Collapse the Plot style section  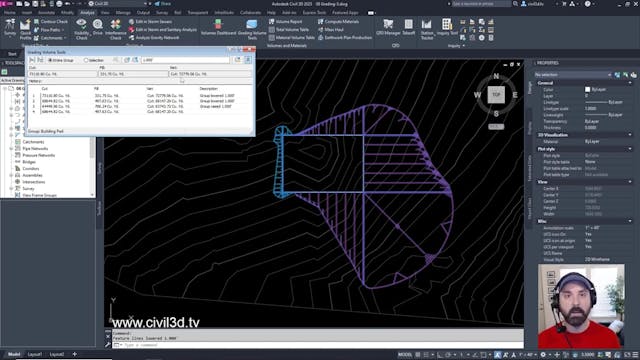[x=630, y=149]
